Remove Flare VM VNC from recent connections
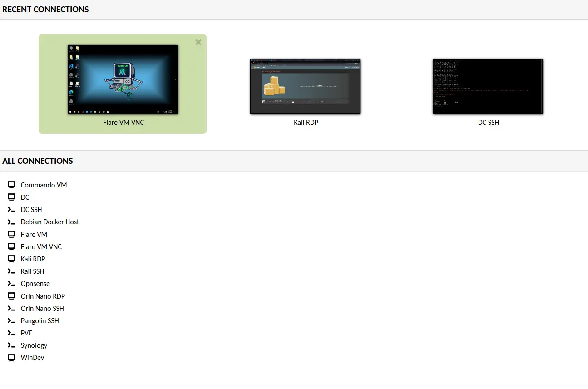The height and width of the screenshot is (389, 588). (198, 42)
